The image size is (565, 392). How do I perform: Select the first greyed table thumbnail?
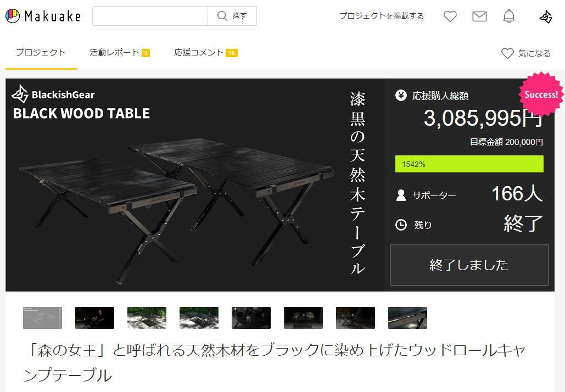(42, 318)
